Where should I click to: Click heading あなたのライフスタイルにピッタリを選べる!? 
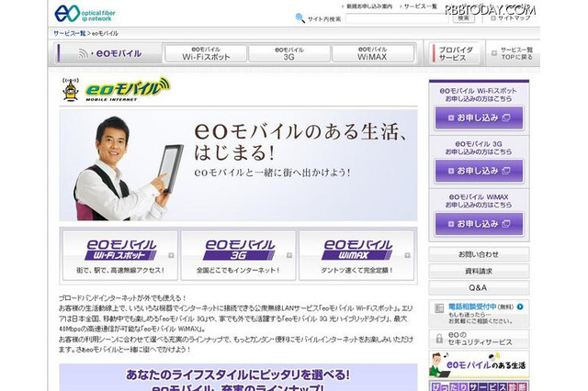(238, 374)
